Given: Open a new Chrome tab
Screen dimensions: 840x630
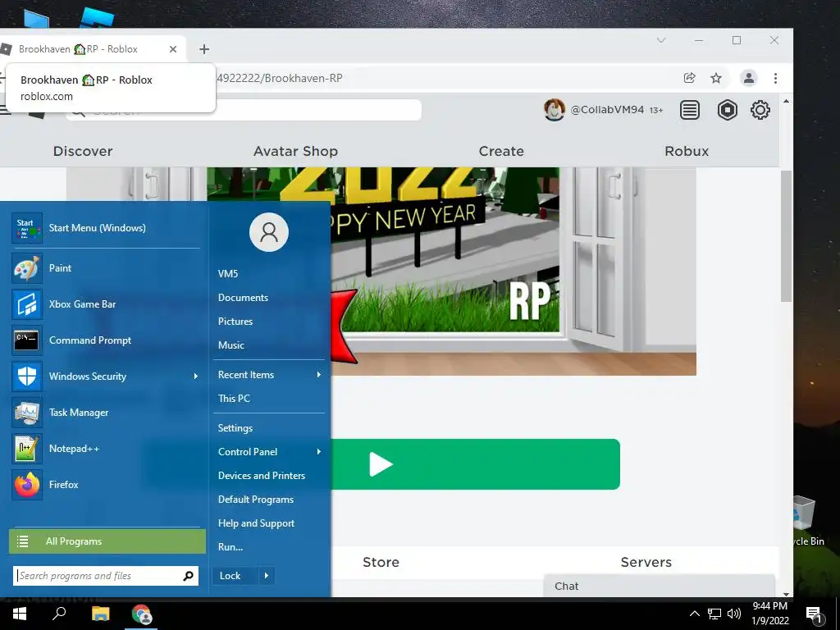Looking at the screenshot, I should (x=204, y=49).
